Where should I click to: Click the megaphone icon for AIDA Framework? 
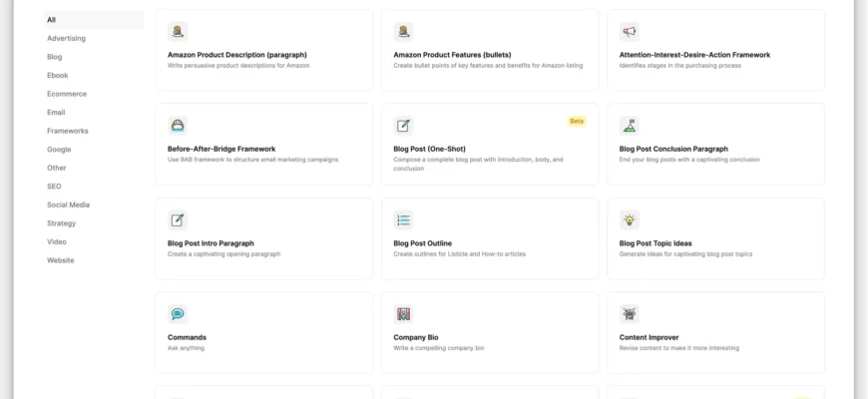(629, 32)
